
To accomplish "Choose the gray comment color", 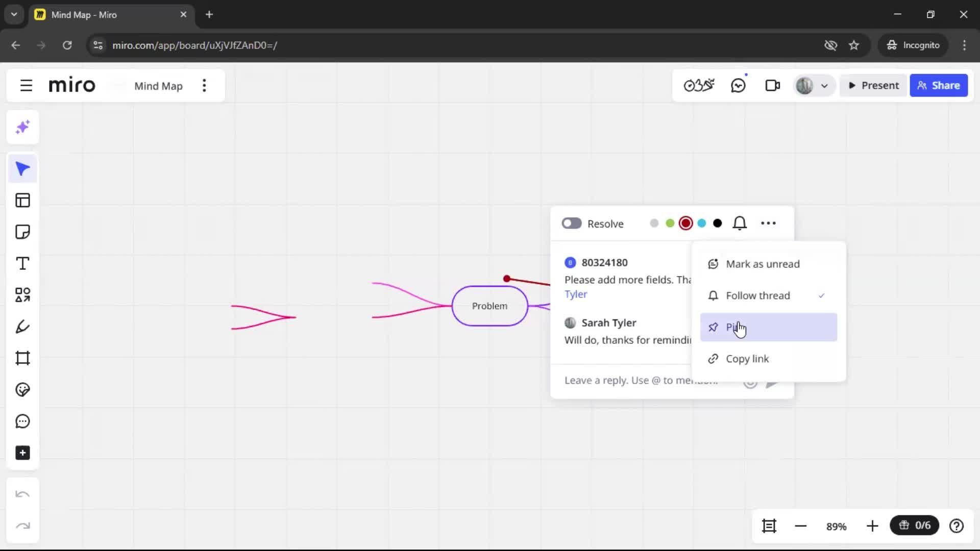I will (654, 223).
